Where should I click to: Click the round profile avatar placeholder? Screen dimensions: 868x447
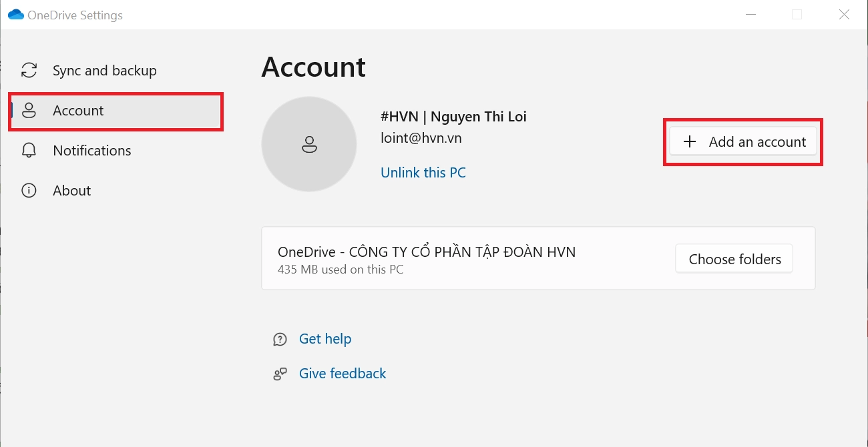pos(308,144)
